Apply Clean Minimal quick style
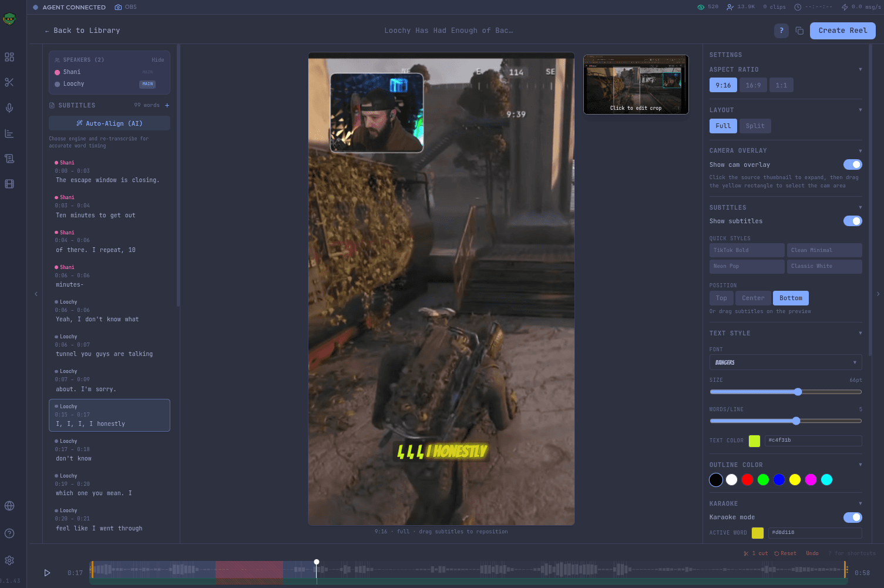 [824, 250]
